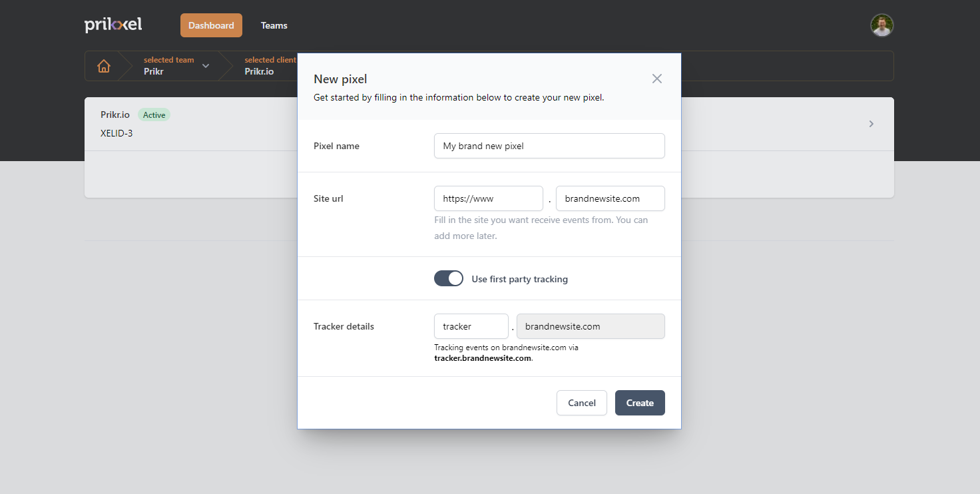Viewport: 980px width, 494px height.
Task: Focus the Pixel name field
Action: coord(549,146)
